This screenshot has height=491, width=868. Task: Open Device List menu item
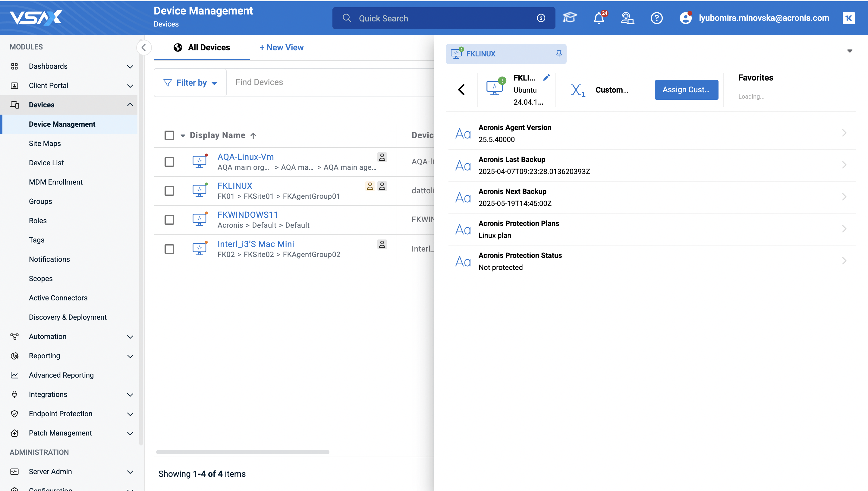46,163
